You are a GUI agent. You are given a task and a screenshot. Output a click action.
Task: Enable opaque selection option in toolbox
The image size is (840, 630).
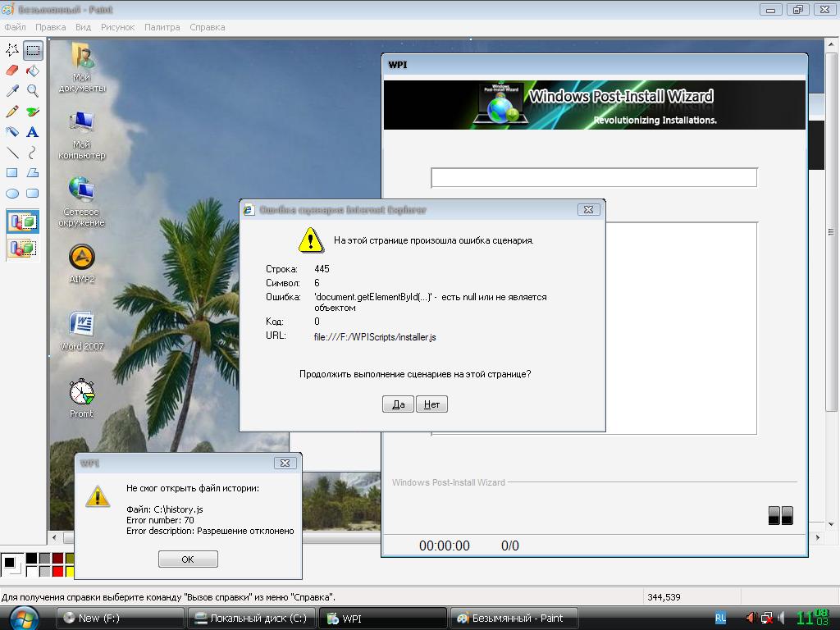point(22,221)
